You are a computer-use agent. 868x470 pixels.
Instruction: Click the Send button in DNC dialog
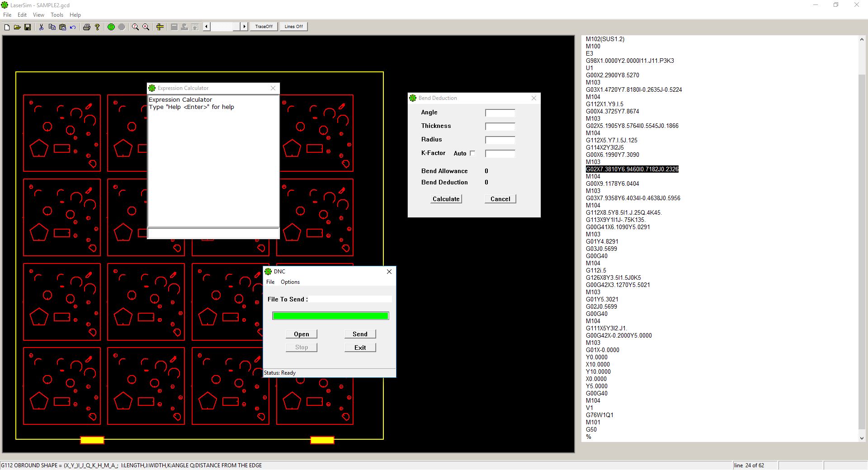pos(360,334)
